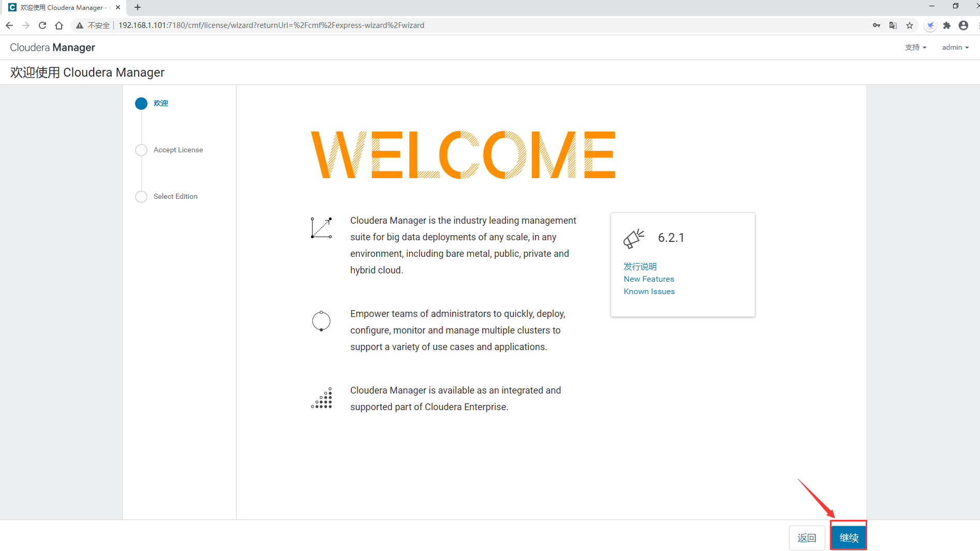The image size is (980, 551).
Task: Click the browser back arrow
Action: pyautogui.click(x=9, y=25)
